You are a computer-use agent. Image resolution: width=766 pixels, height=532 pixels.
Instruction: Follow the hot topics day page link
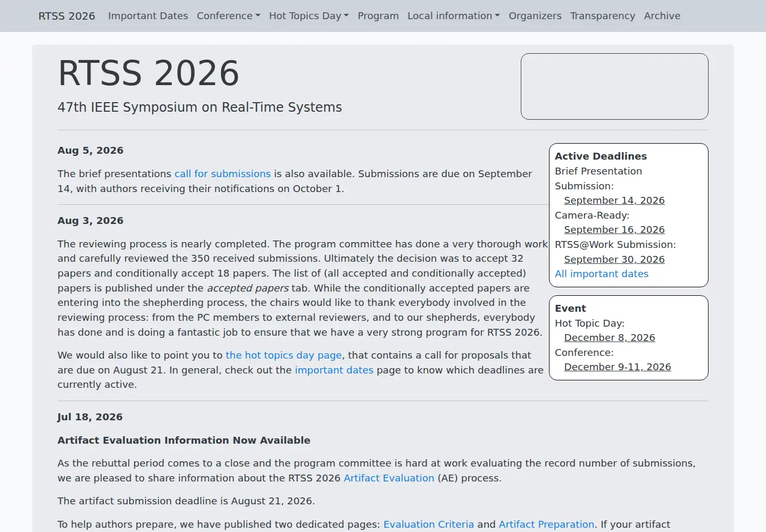tap(284, 355)
